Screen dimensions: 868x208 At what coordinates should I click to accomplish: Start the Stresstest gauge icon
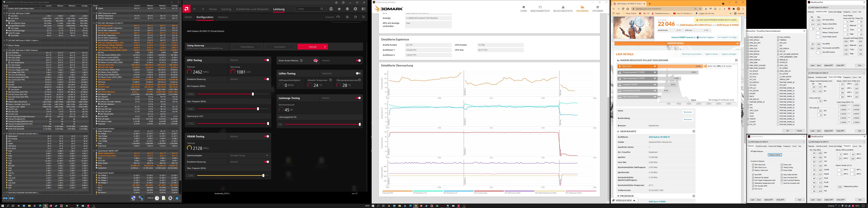(x=338, y=17)
